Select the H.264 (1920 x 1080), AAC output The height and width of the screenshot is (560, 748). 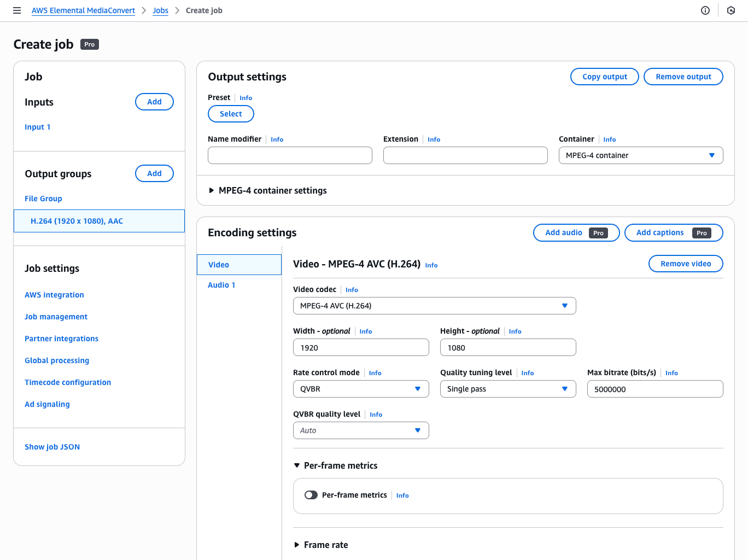[x=99, y=221]
